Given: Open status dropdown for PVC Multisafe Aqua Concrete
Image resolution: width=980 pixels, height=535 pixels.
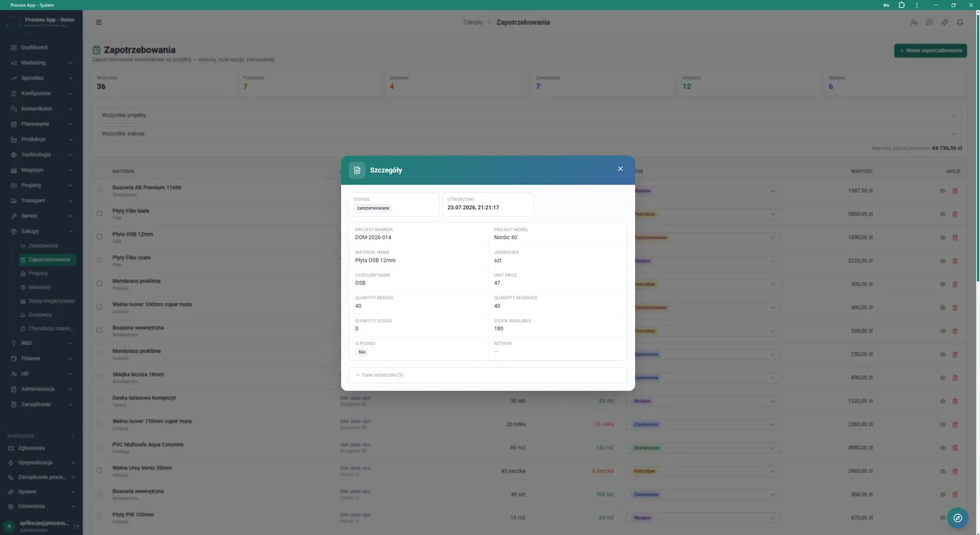Looking at the screenshot, I should pyautogui.click(x=703, y=447).
